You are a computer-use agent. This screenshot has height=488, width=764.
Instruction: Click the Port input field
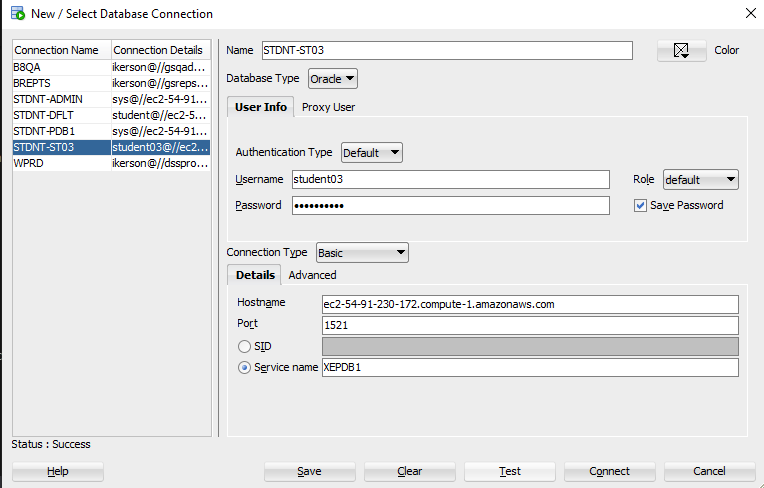[530, 325]
